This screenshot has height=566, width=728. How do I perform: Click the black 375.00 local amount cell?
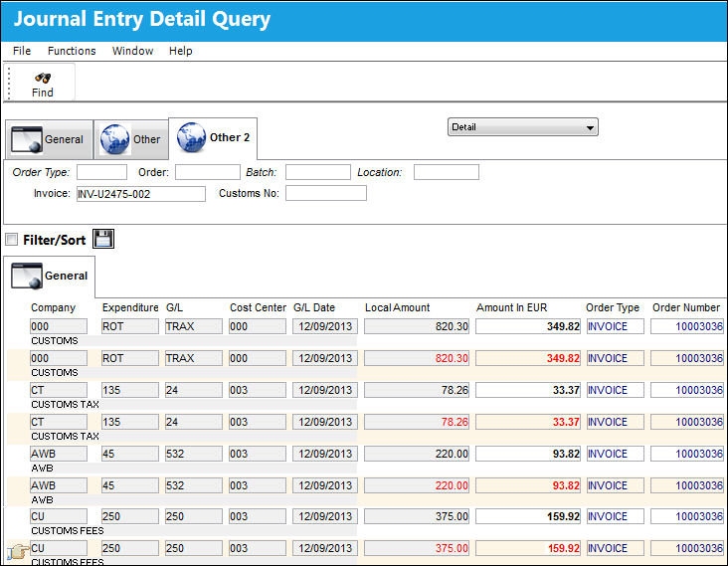[x=417, y=516]
